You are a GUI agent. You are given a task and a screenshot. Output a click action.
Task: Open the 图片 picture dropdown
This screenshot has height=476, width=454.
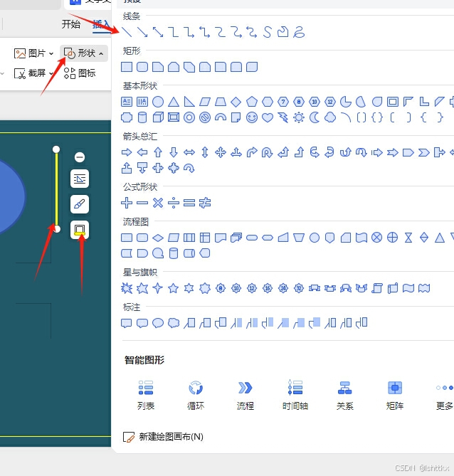(33, 53)
